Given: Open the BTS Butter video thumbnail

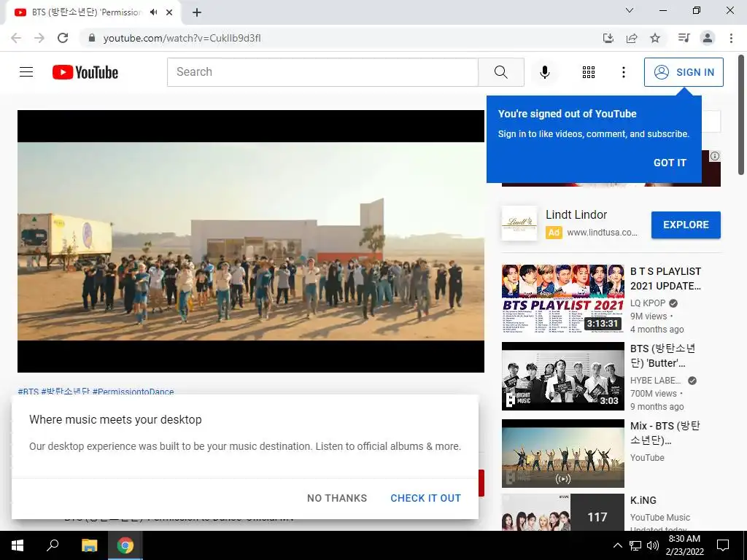Looking at the screenshot, I should (x=562, y=376).
